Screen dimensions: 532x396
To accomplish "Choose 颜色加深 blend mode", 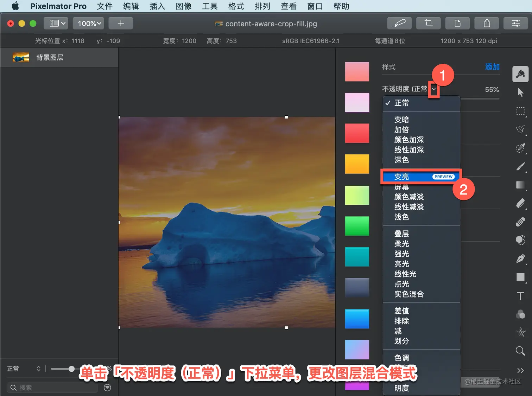I will pyautogui.click(x=421, y=140).
